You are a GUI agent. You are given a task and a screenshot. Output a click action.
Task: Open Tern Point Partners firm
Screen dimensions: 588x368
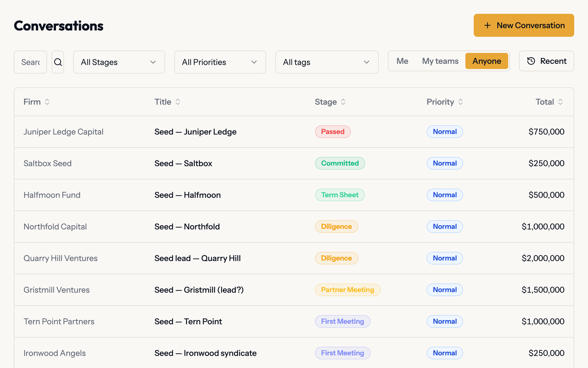point(59,321)
